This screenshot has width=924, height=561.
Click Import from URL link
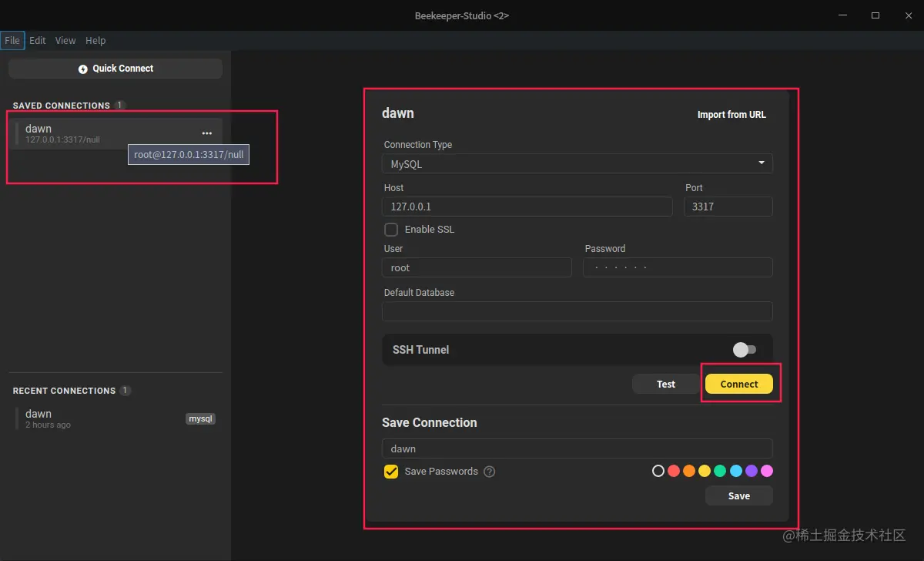click(x=731, y=115)
